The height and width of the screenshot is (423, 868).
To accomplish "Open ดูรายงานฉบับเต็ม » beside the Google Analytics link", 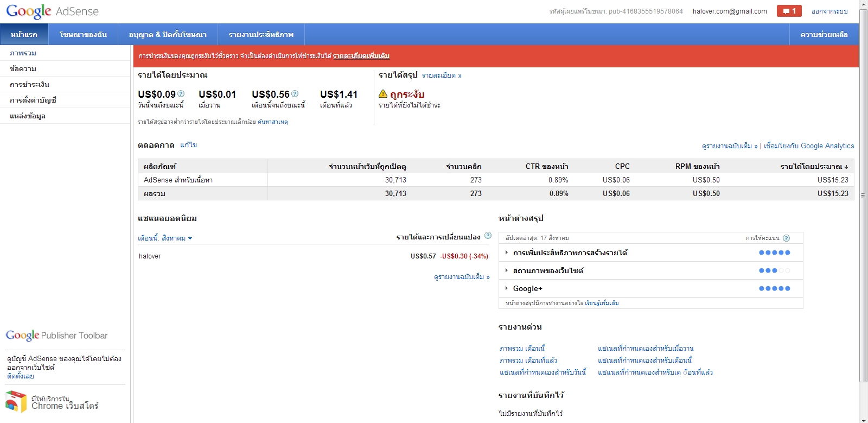I will pyautogui.click(x=730, y=146).
